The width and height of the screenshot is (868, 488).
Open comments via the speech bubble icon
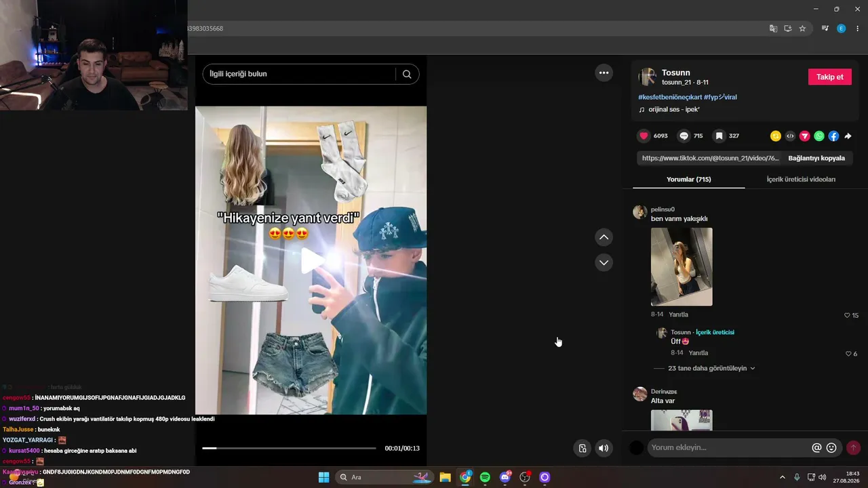click(684, 136)
